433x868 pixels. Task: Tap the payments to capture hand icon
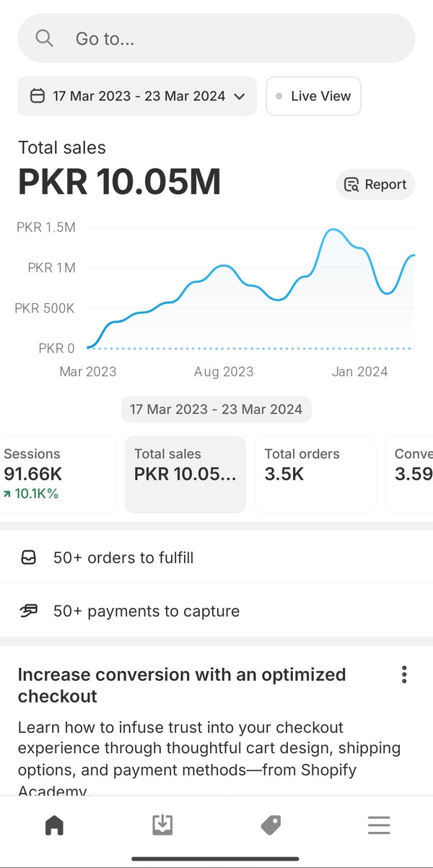[x=28, y=611]
